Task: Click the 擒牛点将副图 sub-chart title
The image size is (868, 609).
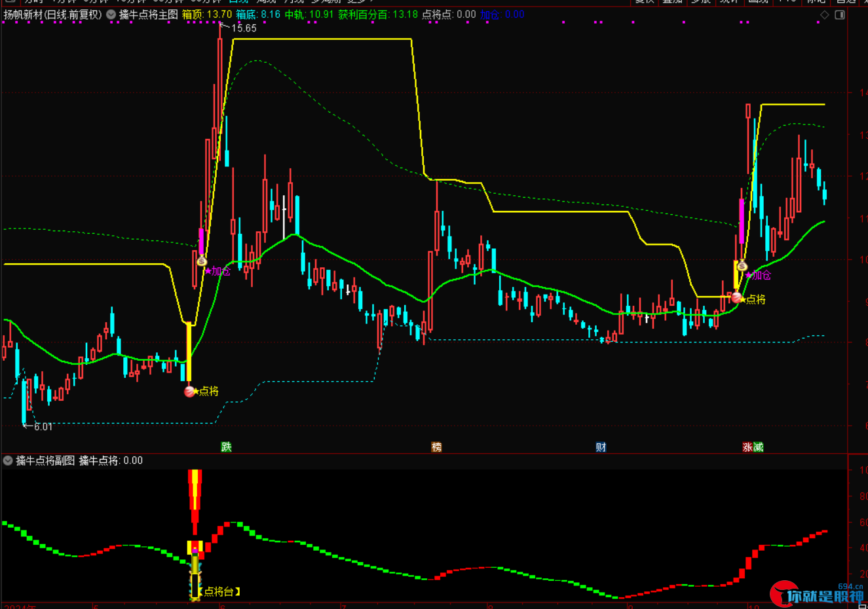Action: [45, 460]
